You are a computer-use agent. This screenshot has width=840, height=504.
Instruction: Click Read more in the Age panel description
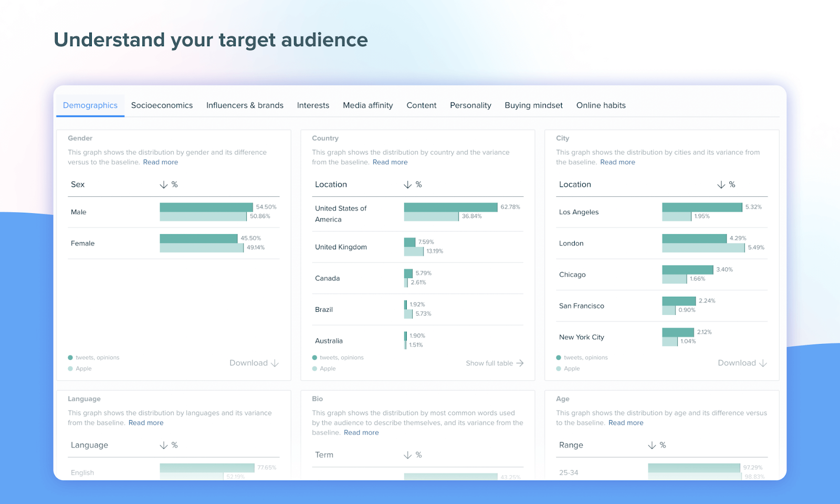pyautogui.click(x=626, y=423)
